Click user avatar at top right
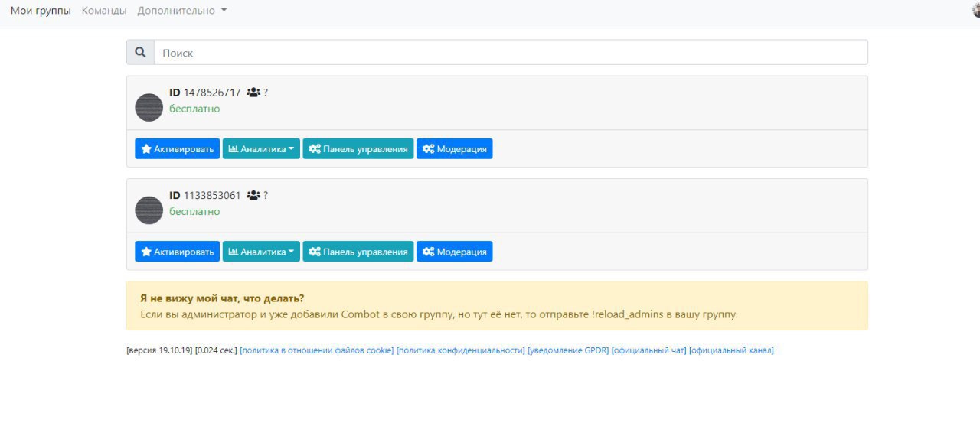This screenshot has width=980, height=436. coord(975,11)
